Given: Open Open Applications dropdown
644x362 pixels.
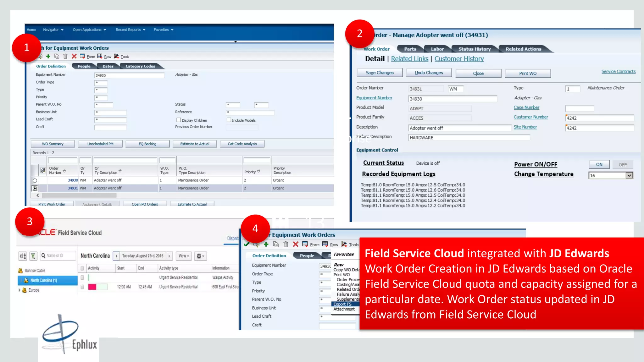Looking at the screenshot, I should pyautogui.click(x=89, y=30).
